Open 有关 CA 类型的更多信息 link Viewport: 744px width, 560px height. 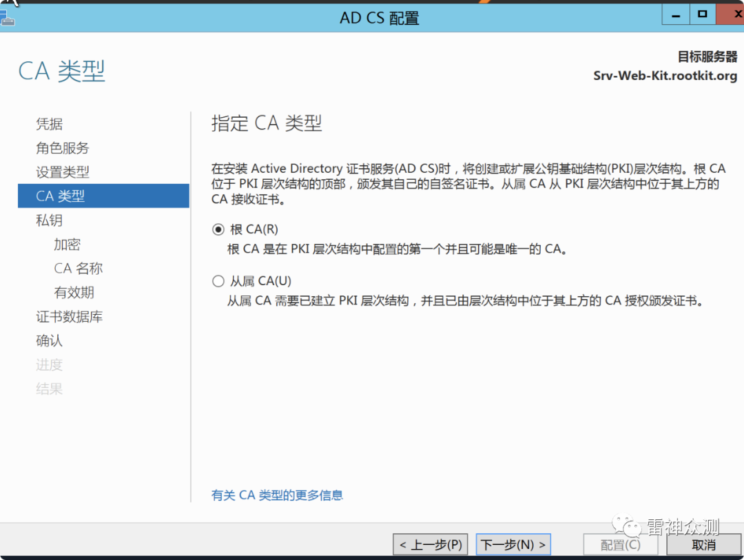point(277,495)
